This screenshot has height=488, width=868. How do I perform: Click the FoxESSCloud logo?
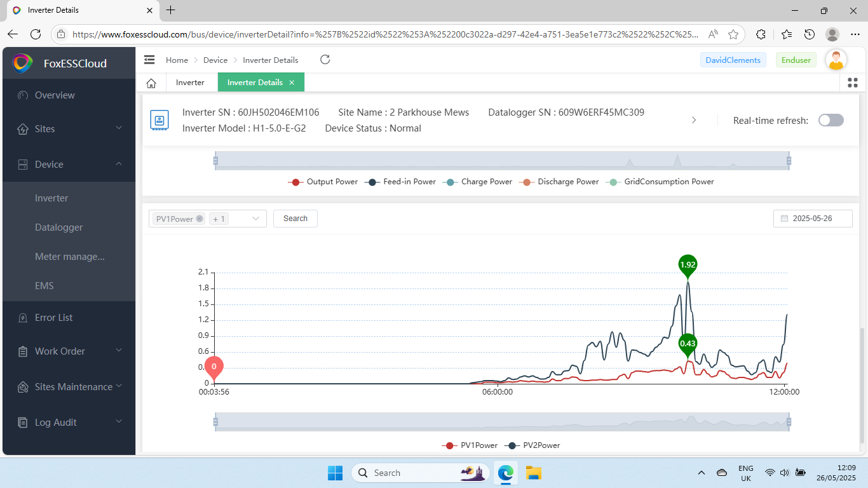pos(23,64)
